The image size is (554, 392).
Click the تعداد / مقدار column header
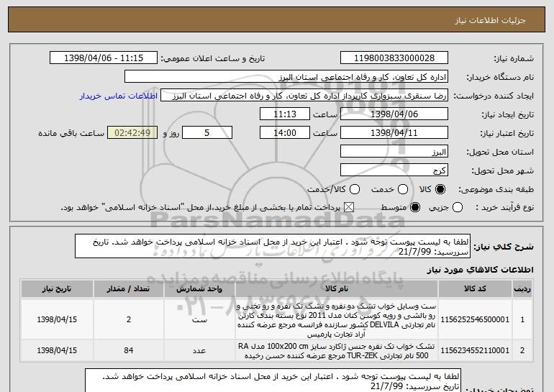pyautogui.click(x=129, y=289)
